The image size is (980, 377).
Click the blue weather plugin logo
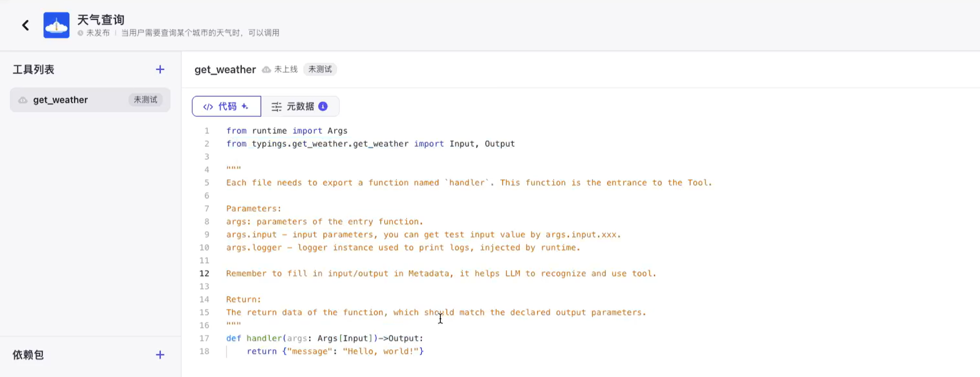56,25
